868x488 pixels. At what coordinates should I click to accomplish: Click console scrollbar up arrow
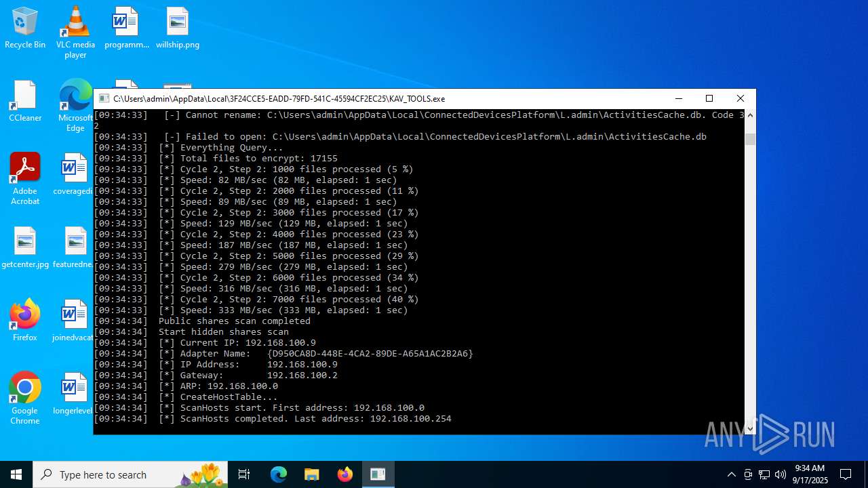(x=750, y=115)
